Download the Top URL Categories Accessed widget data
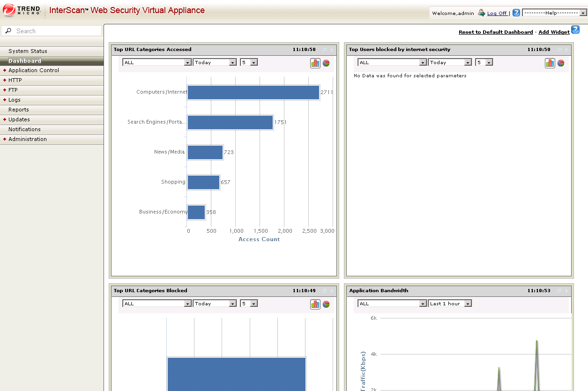Image resolution: width=588 pixels, height=391 pixels. [x=331, y=49]
